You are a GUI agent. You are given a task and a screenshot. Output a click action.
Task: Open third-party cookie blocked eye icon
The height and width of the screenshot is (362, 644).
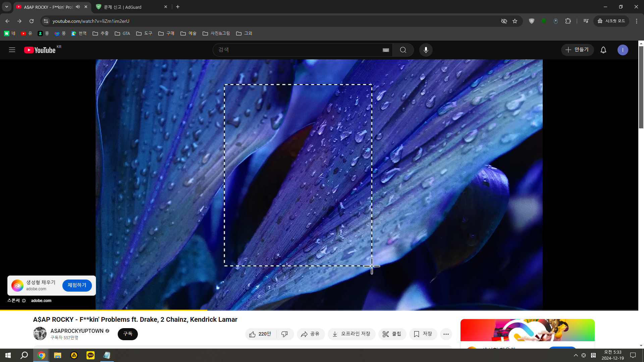click(504, 21)
